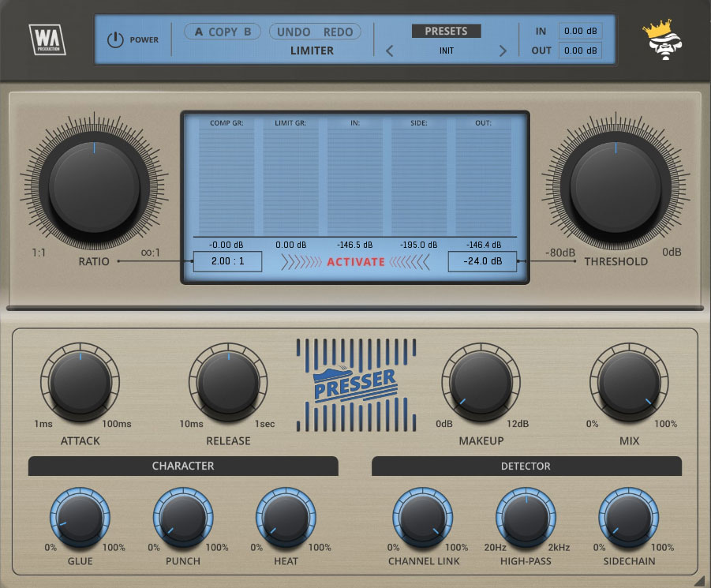Click the 100ms ATTACK maximum label
The width and height of the screenshot is (711, 588).
click(117, 423)
